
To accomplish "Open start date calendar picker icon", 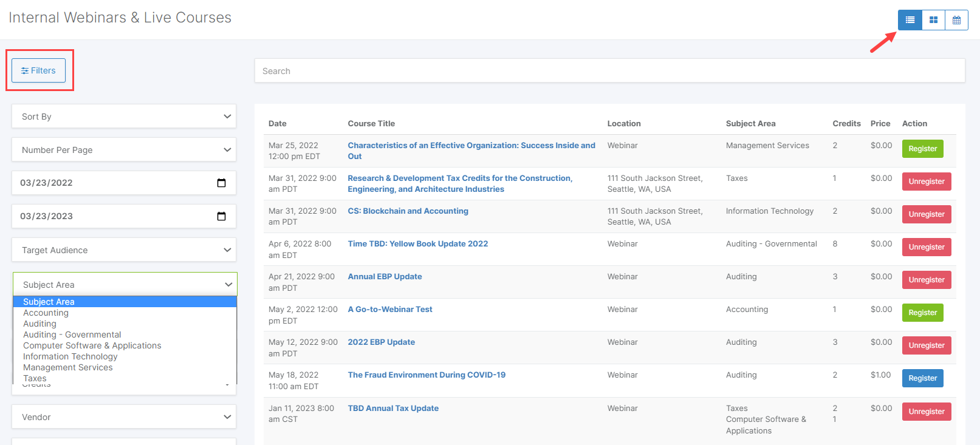I will [x=221, y=183].
